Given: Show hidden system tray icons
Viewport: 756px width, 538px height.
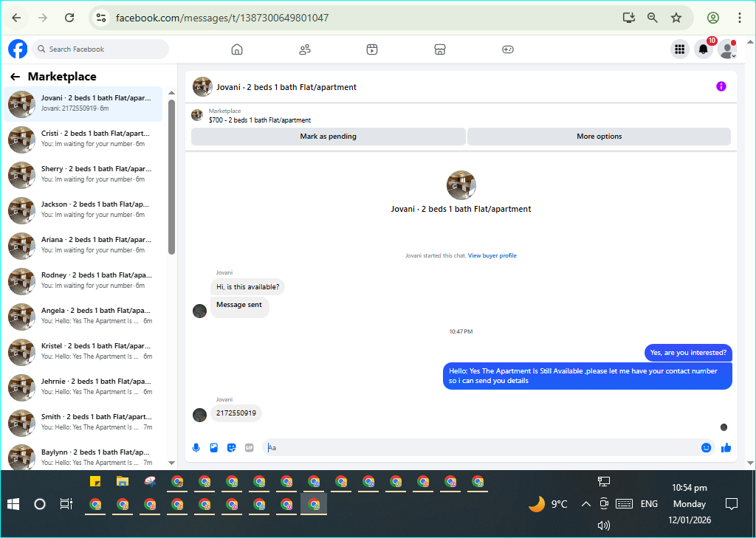Looking at the screenshot, I should click(585, 504).
